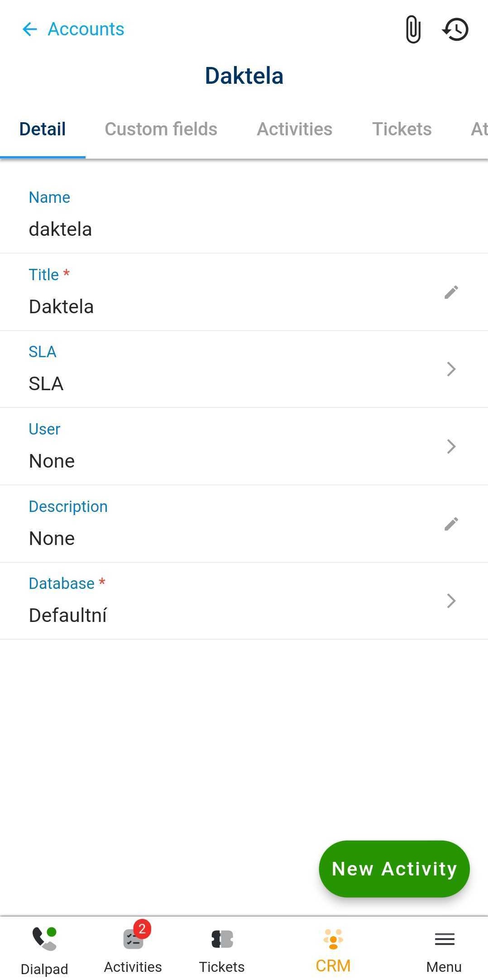Select the Detail tab
Screen dimensions: 488x980
[43, 129]
